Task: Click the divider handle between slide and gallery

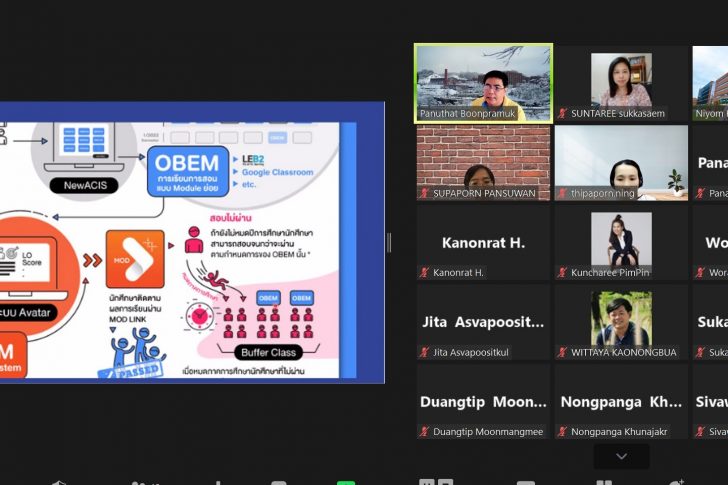Action: coord(389,242)
